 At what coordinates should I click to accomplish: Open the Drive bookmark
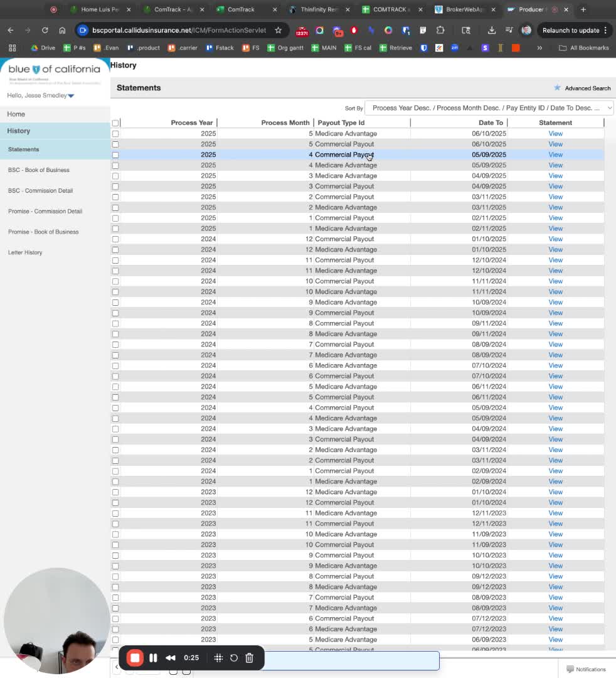point(43,48)
